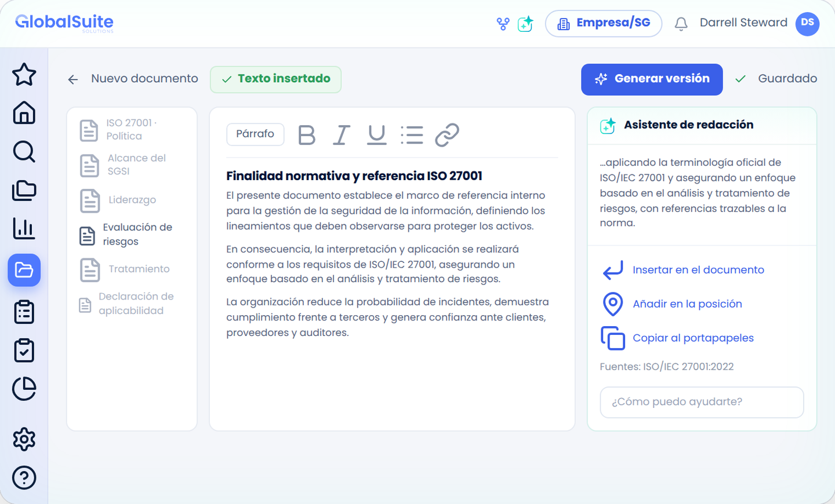Open the help question mark icon
This screenshot has height=504, width=835.
pos(24,478)
